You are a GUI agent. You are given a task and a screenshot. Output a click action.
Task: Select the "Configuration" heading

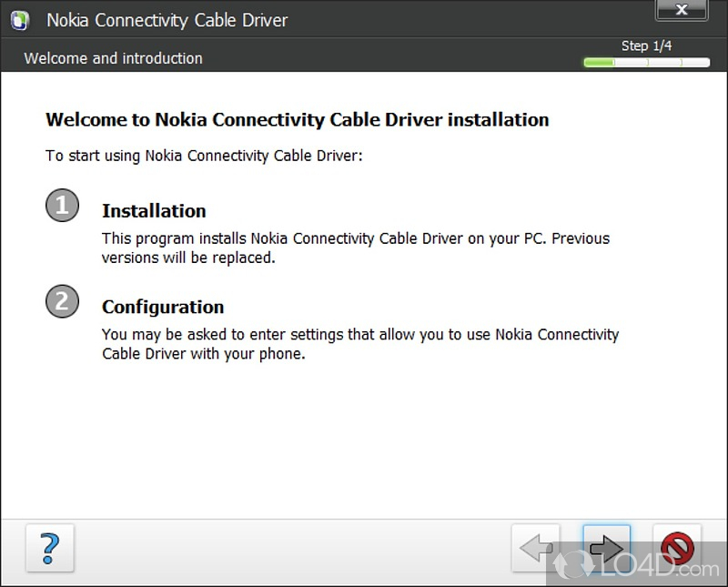point(163,307)
